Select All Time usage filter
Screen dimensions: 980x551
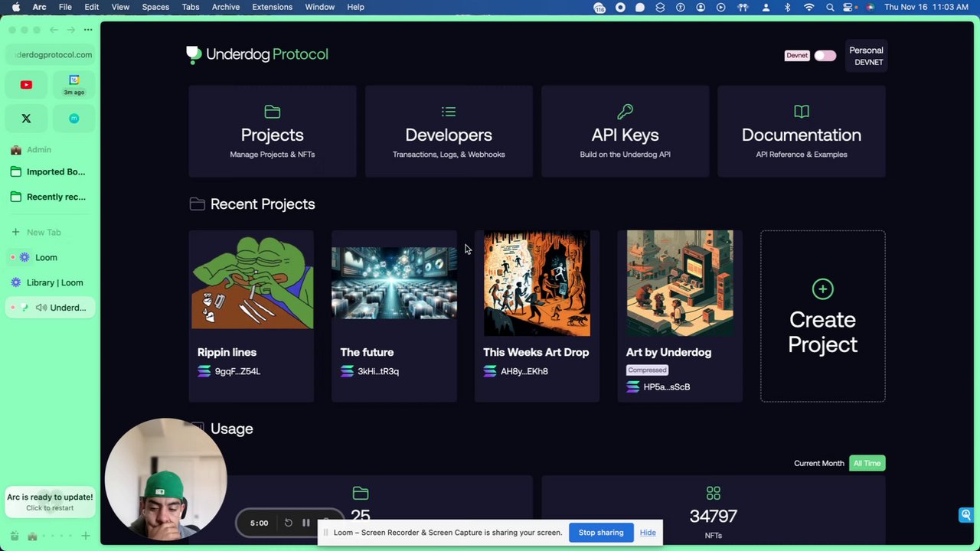point(867,463)
